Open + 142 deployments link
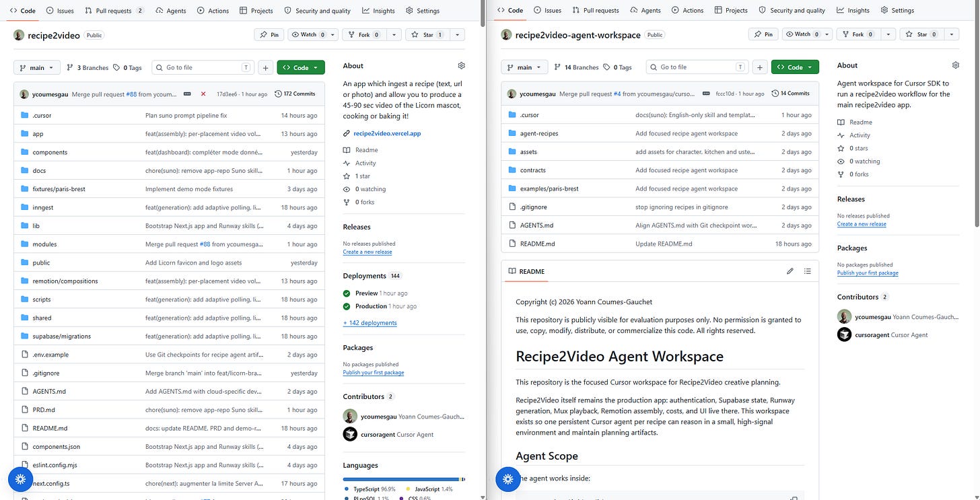 click(x=370, y=323)
